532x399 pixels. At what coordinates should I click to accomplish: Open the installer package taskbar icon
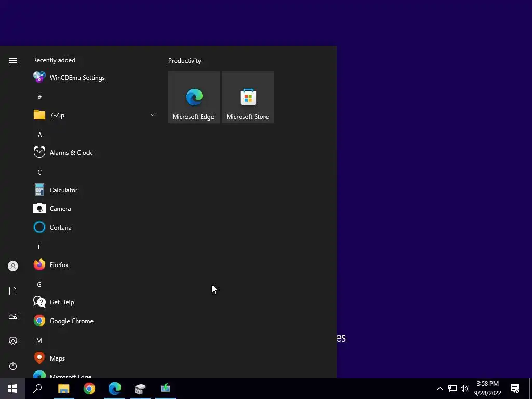[x=140, y=389]
